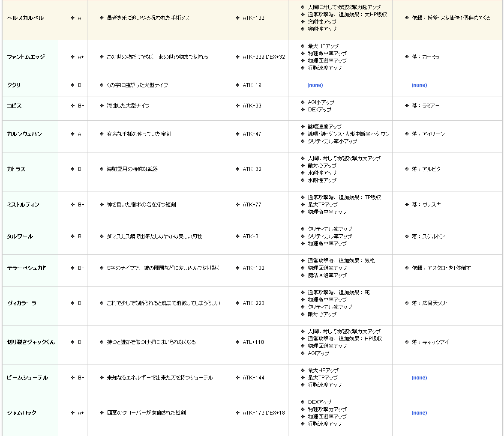Image resolution: width=504 pixels, height=436 pixels.
Task: Click the カルンウェハン weapon name
Action: 24,134
